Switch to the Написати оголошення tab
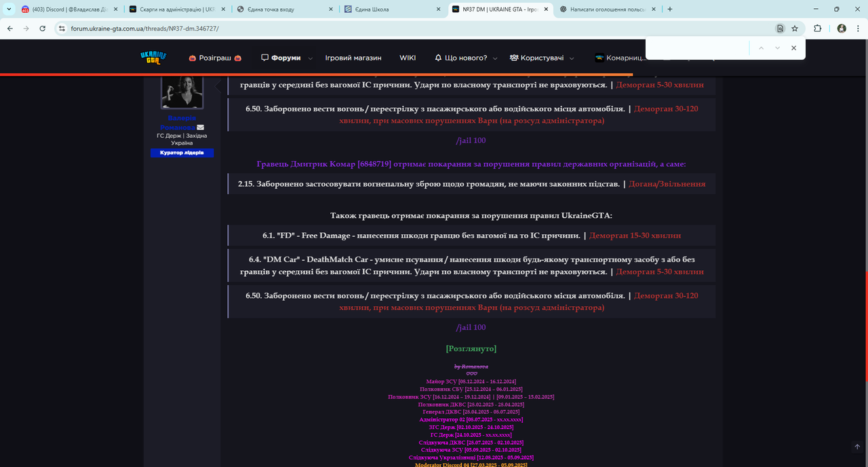Image resolution: width=868 pixels, height=467 pixels. [606, 10]
